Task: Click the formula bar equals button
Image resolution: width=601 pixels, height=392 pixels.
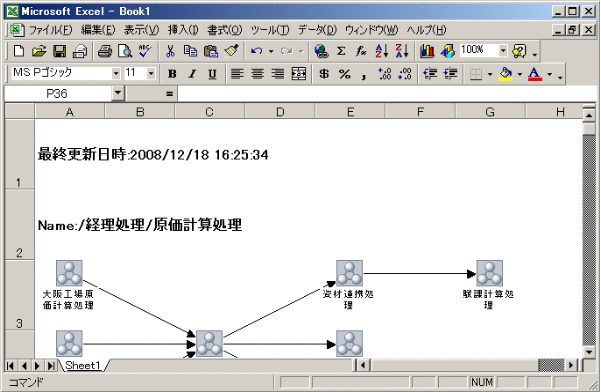Action: coord(169,93)
